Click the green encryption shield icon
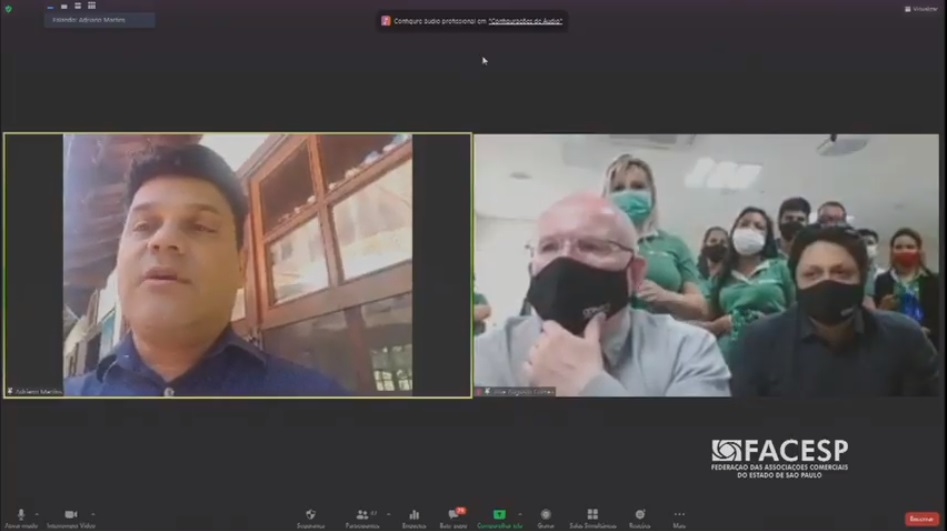947x531 pixels. (x=8, y=9)
